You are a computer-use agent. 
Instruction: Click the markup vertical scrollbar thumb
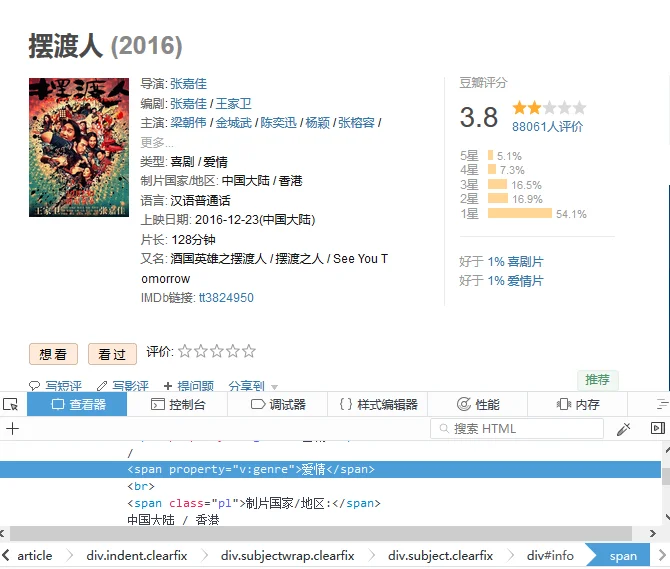[666, 477]
